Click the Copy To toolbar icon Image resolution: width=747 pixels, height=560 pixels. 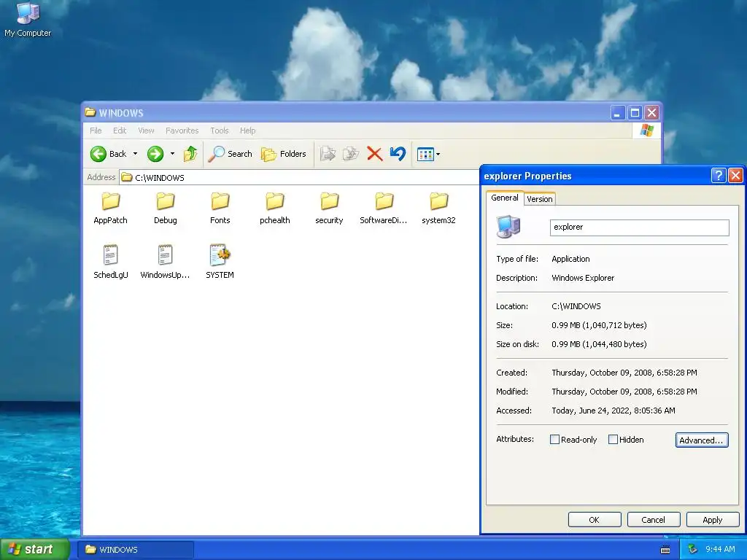tap(351, 154)
